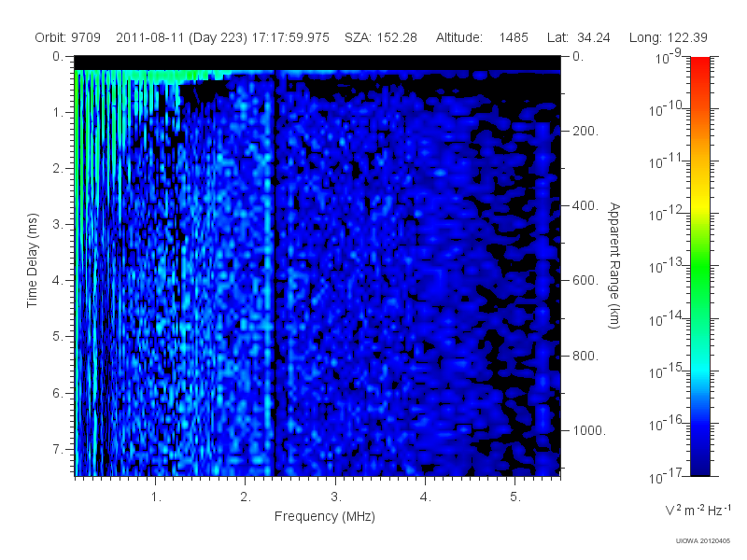
Task: Click the '600.' apparent range tick label
Action: coord(585,281)
